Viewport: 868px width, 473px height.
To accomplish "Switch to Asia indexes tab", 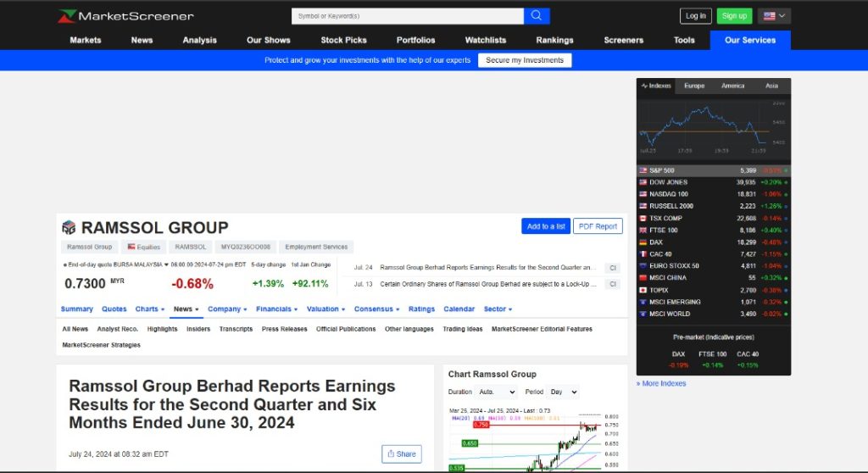I will [x=771, y=86].
